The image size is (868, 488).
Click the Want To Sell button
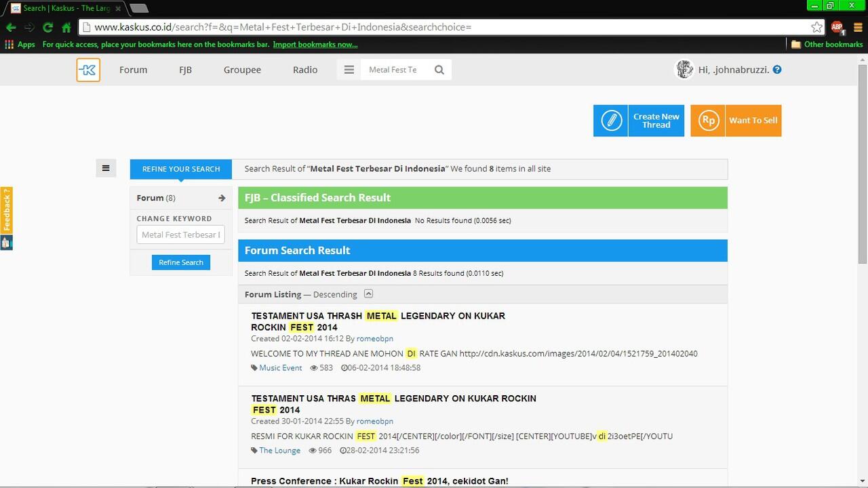(736, 121)
